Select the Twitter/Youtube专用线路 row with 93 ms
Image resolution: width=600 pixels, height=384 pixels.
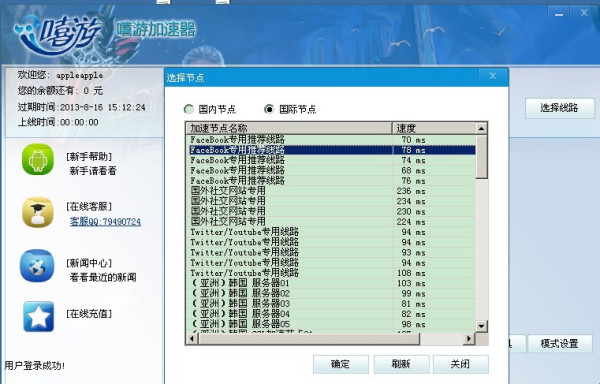click(331, 252)
